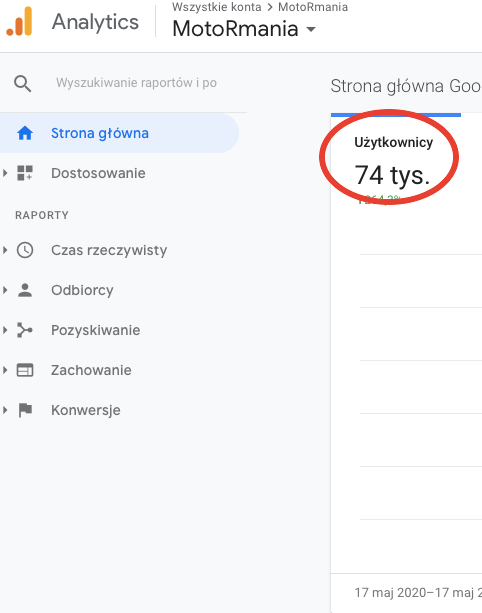Click the Zachowanie layout icon

coord(25,370)
